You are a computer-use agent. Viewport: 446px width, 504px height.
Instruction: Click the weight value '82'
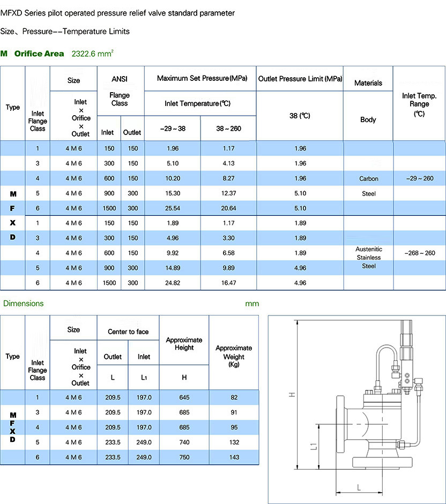point(234,397)
